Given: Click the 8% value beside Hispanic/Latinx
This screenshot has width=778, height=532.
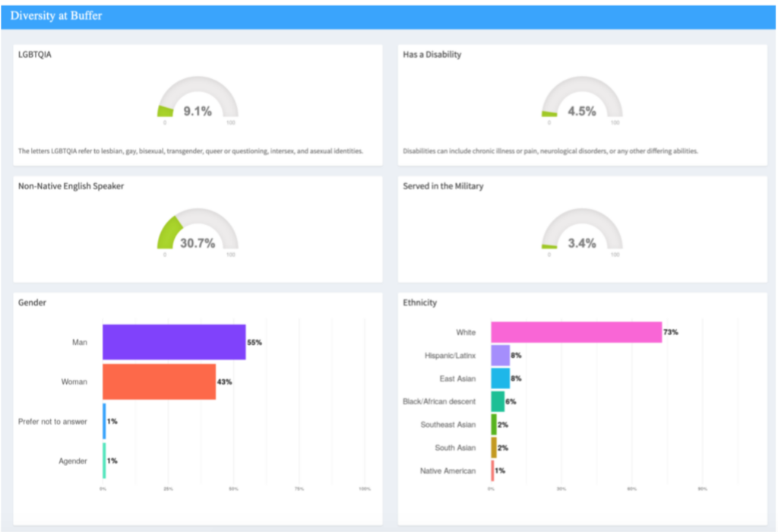Looking at the screenshot, I should [516, 356].
